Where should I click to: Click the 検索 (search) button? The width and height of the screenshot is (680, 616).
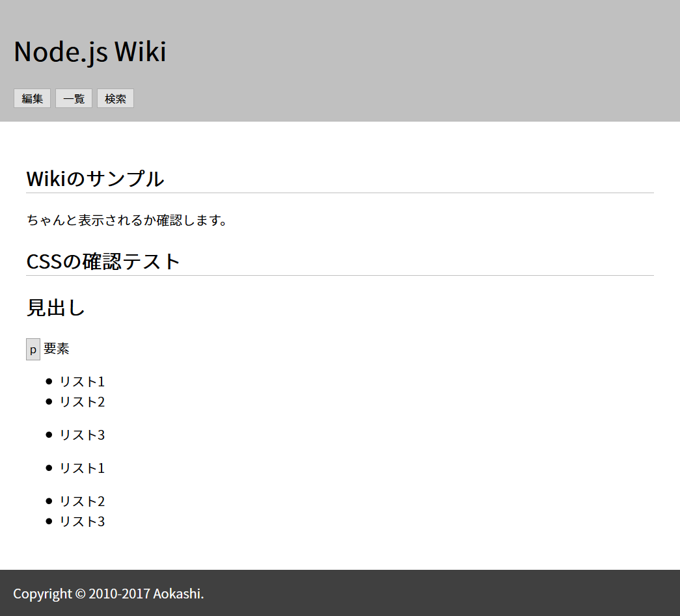(x=115, y=98)
